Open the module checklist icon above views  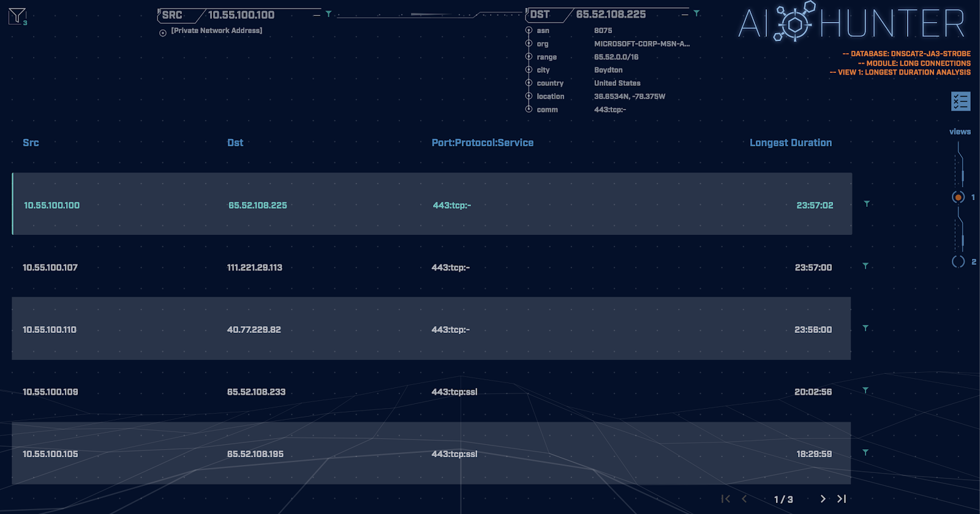[960, 102]
